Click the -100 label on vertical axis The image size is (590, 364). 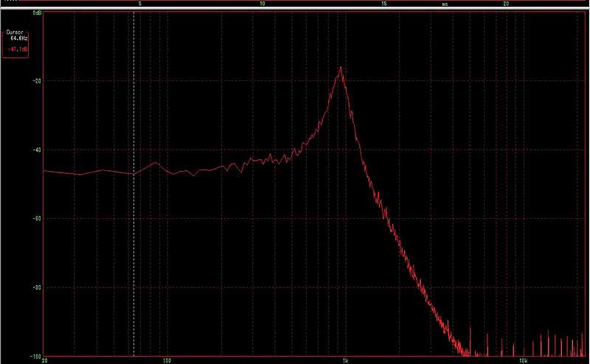pos(35,354)
